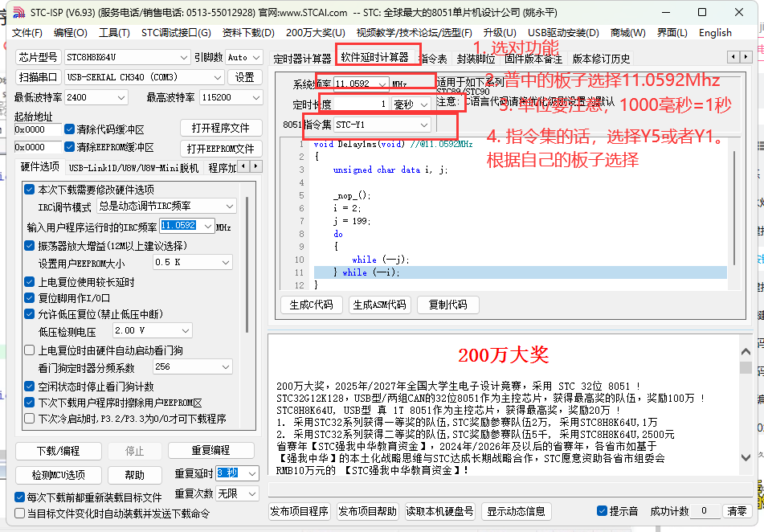The image size is (764, 532).
Task: Open the 资料下载(D) menu
Action: pos(248,33)
